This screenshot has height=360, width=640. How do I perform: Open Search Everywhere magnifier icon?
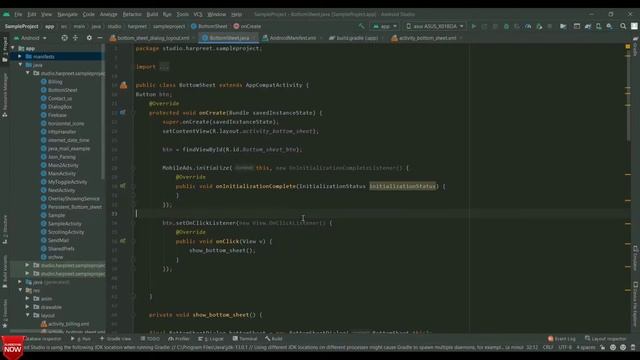tap(623, 26)
